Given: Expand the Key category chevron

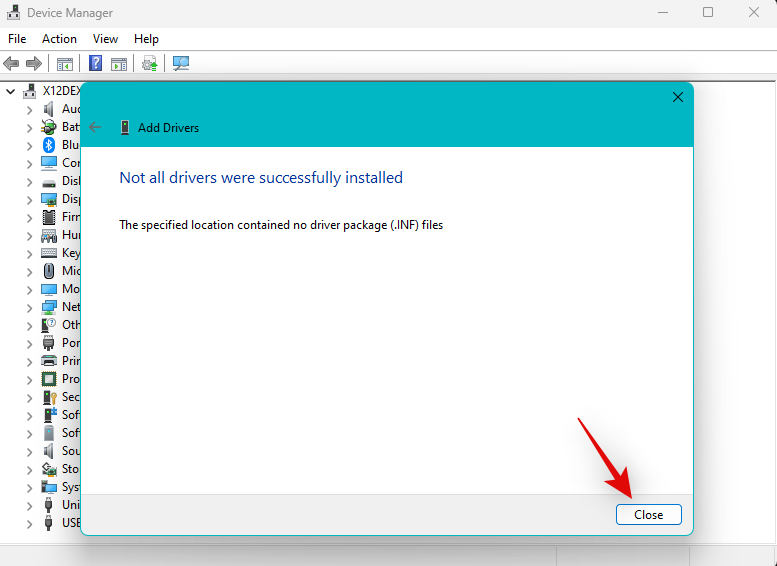Looking at the screenshot, I should coord(29,253).
